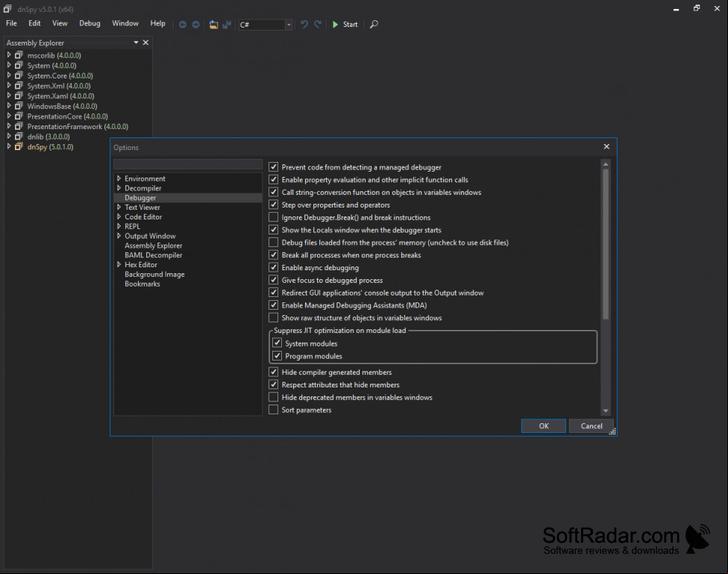This screenshot has height=574, width=728.
Task: Expand the System.Xml assembly node
Action: pyautogui.click(x=9, y=86)
